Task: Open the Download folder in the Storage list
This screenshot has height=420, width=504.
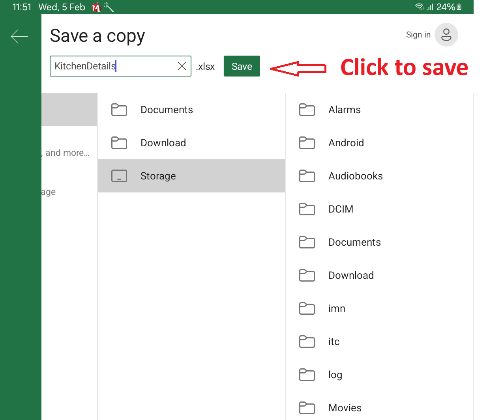Action: pos(379,275)
